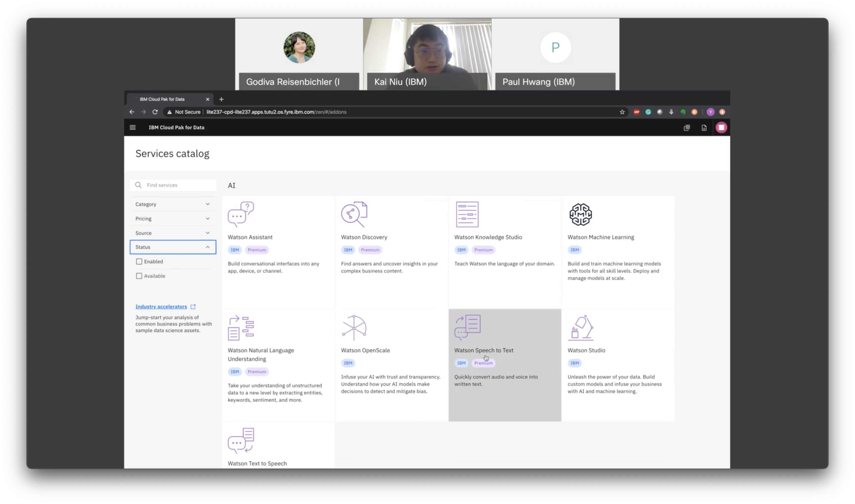Click the Services catalog heading
The image size is (855, 504).
[172, 154]
